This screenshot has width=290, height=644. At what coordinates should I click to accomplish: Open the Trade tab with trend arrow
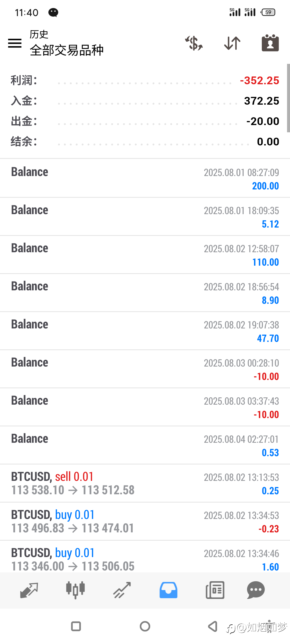coord(122,590)
